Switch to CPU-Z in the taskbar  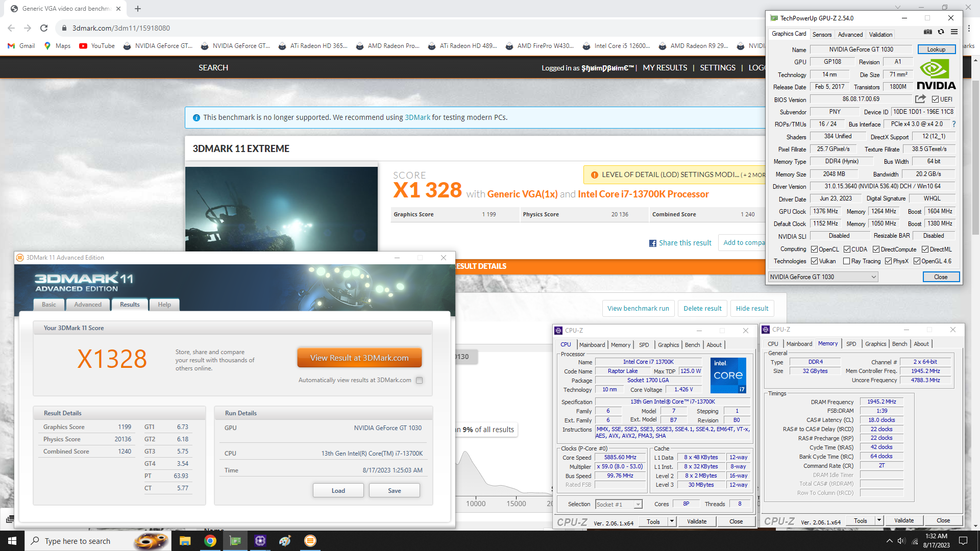pos(260,541)
